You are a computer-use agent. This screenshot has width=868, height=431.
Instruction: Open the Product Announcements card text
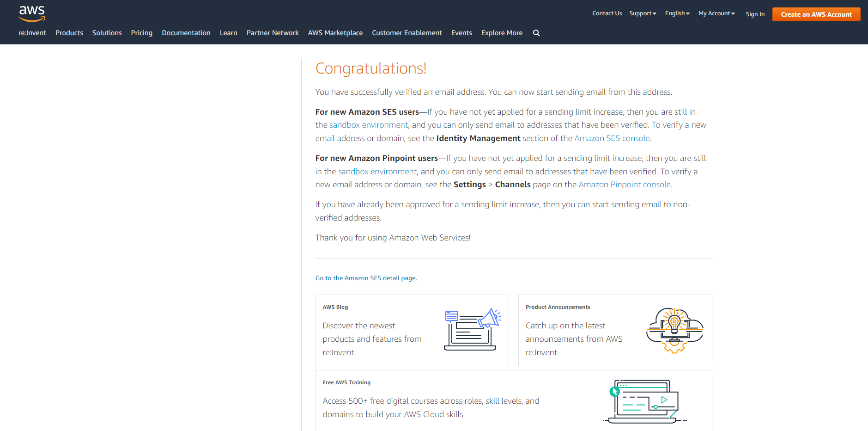574,339
